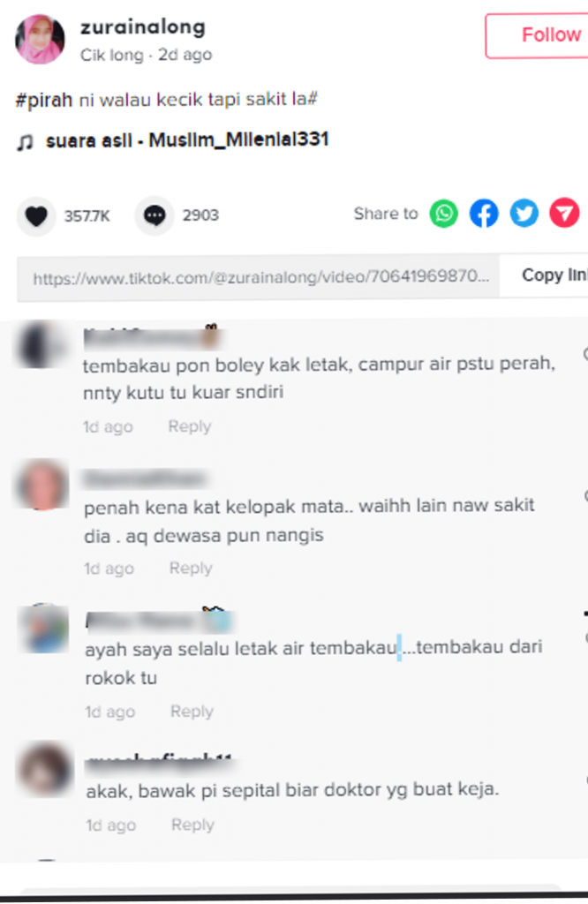Like the video with the heart icon
This screenshot has width=588, height=904.
(35, 216)
